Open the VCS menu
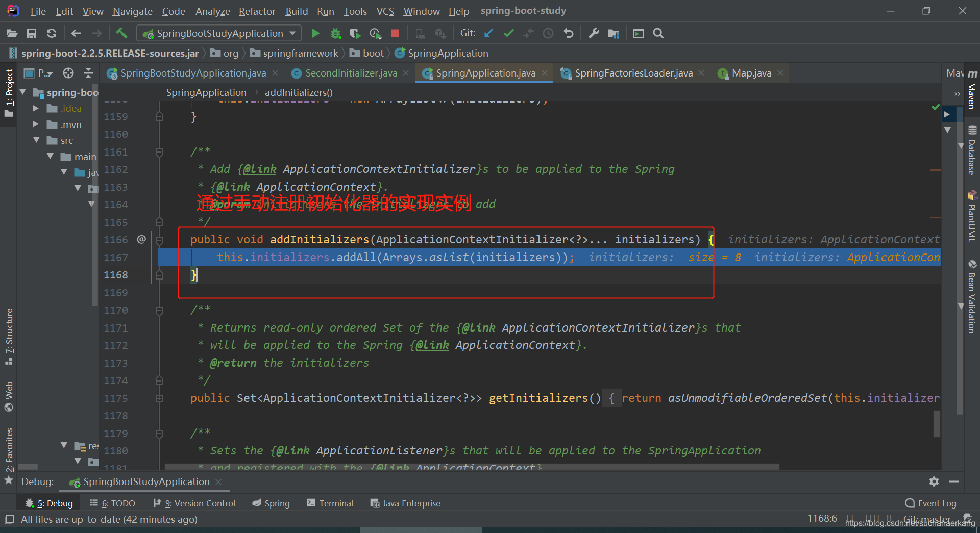980x533 pixels. click(385, 11)
